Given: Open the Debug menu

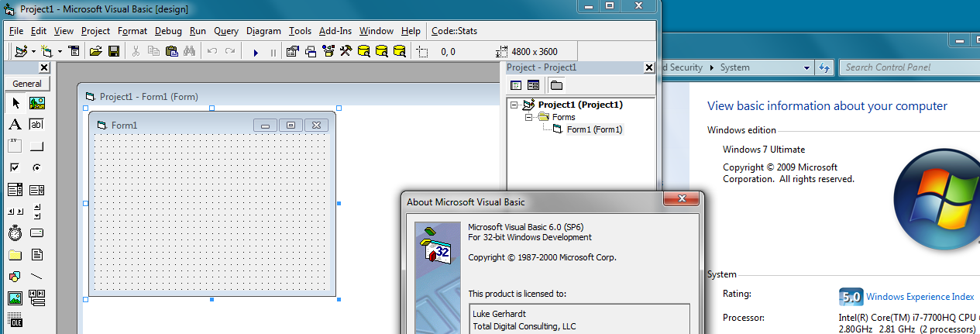Looking at the screenshot, I should (168, 31).
